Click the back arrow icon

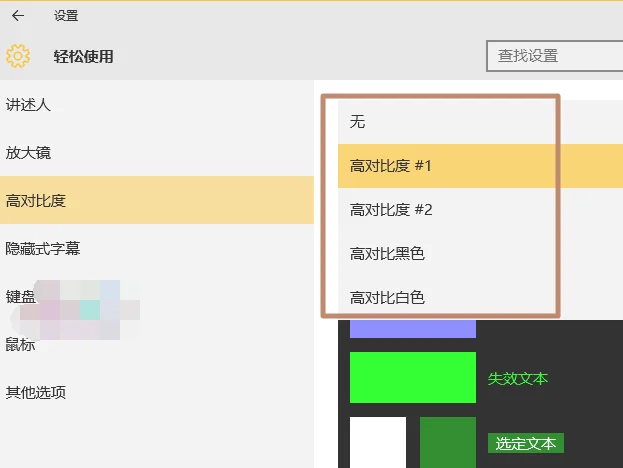point(18,15)
